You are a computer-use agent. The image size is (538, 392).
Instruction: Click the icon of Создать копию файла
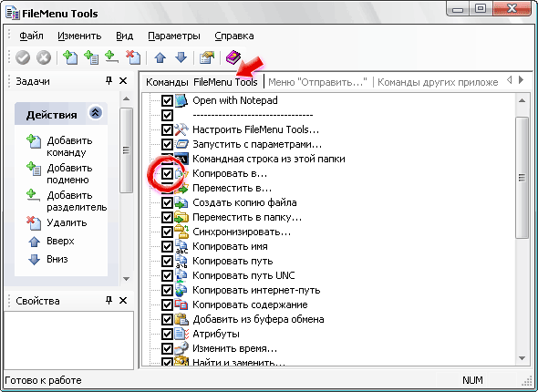(x=181, y=202)
